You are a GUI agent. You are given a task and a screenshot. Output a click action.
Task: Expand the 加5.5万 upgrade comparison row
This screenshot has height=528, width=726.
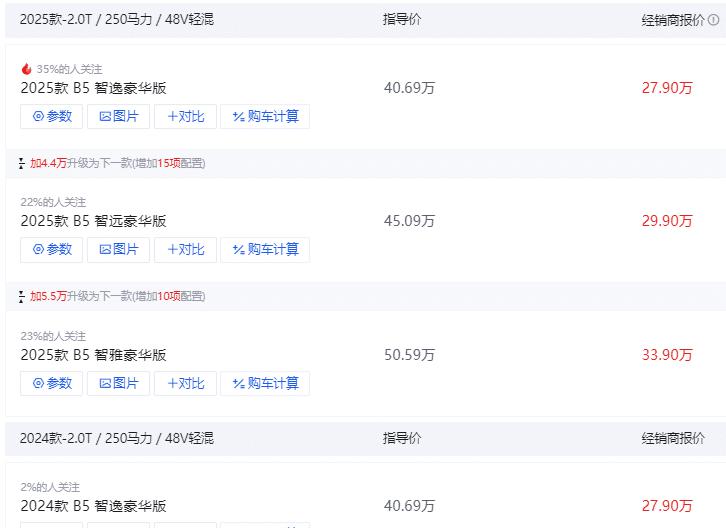[x=112, y=296]
